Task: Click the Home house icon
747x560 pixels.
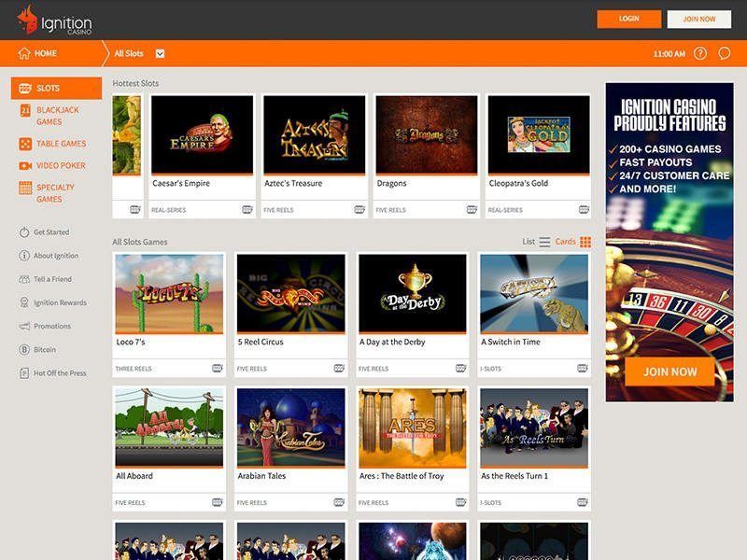Action: pos(24,53)
